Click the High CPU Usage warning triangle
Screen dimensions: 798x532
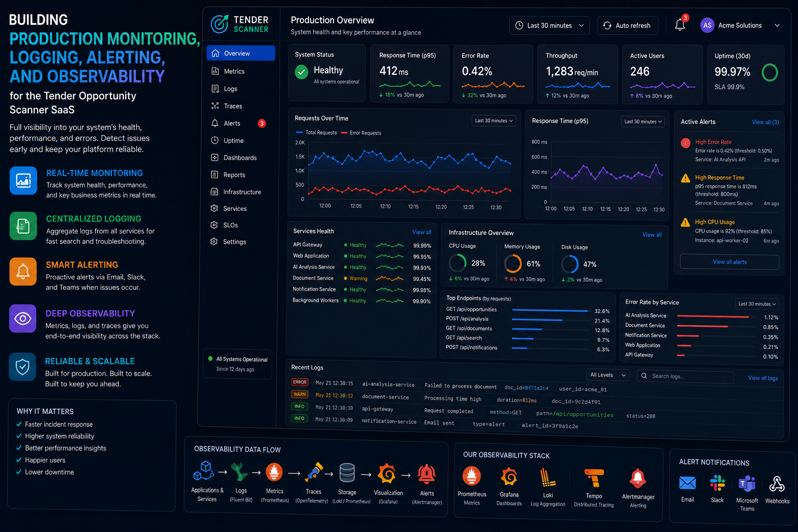[685, 222]
